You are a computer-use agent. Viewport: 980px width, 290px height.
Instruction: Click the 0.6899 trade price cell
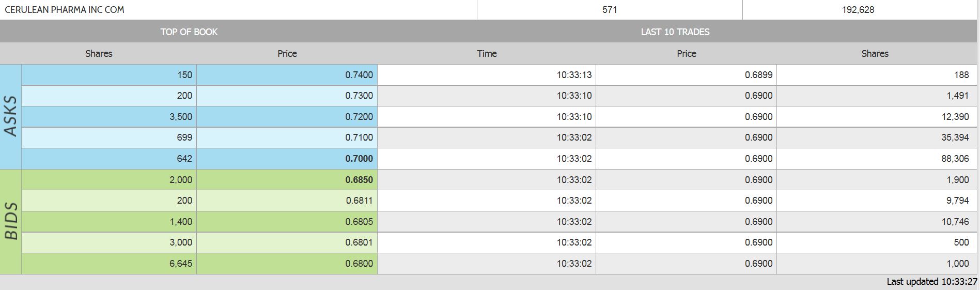(x=758, y=75)
